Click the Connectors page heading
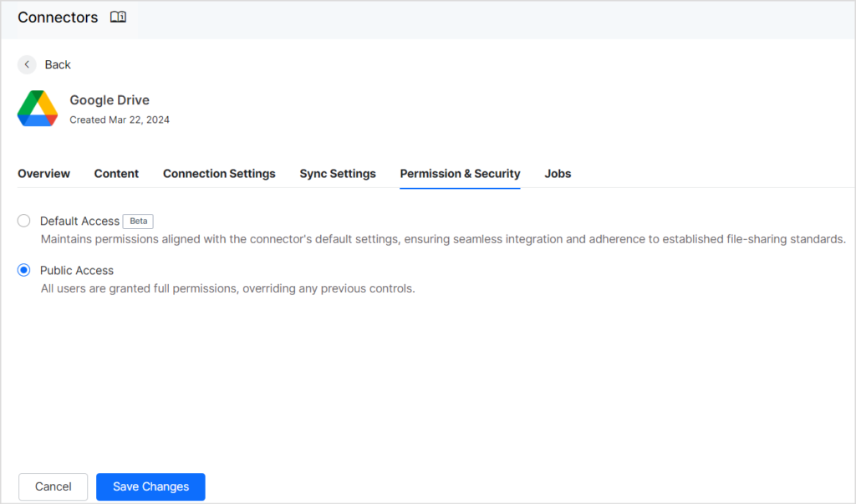Viewport: 856px width, 504px height. 57,16
